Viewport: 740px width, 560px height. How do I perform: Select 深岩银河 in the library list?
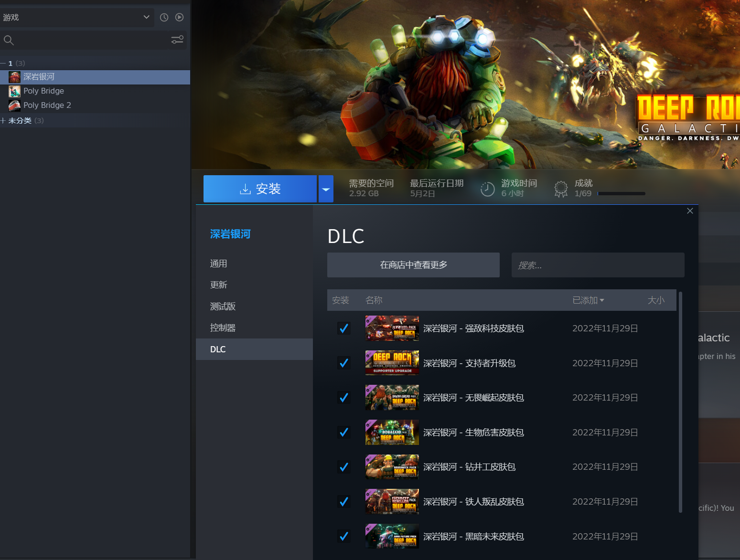pos(95,77)
